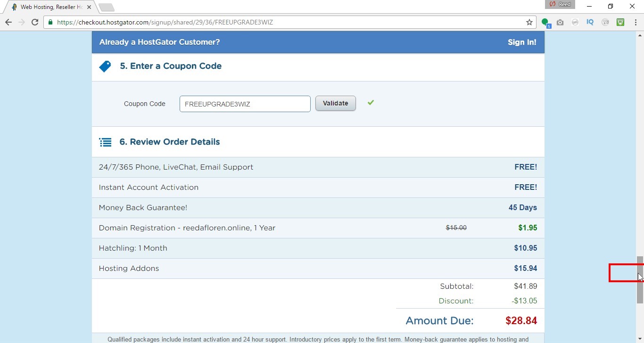The image size is (644, 343).
Task: Click the 'Hosting Addons' row text
Action: point(129,269)
